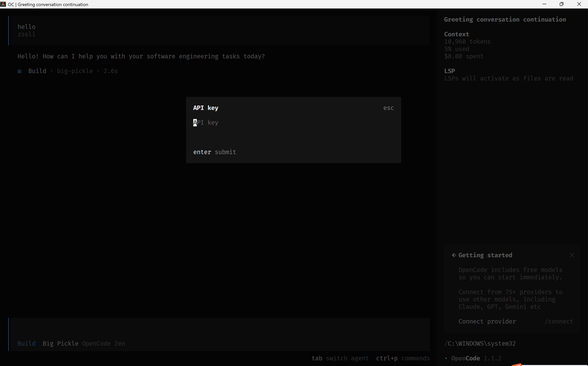The height and width of the screenshot is (366, 588).
Task: Click the OpenCode logo in the title bar
Action: (3, 4)
